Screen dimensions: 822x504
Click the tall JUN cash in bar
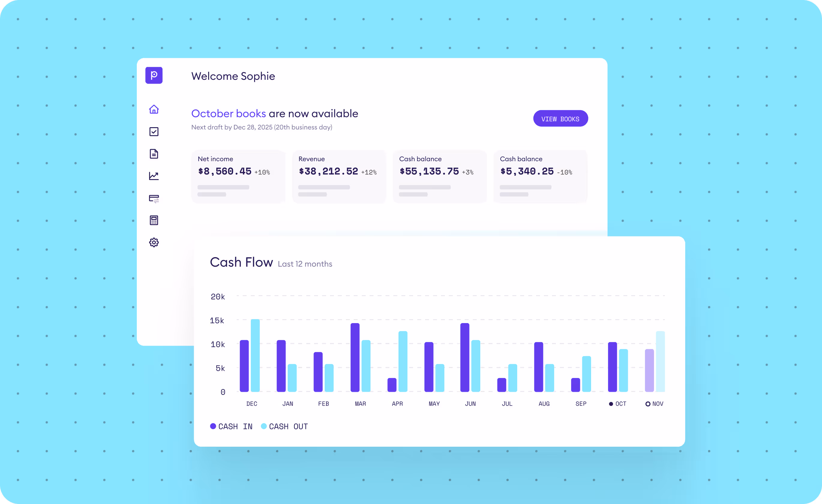[x=465, y=357]
